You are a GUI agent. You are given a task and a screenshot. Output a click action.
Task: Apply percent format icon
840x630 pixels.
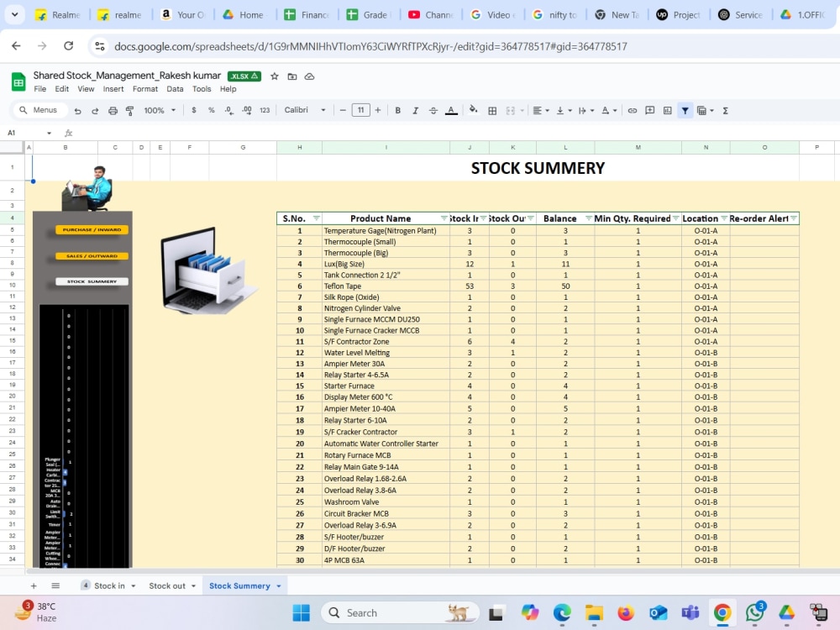[212, 110]
